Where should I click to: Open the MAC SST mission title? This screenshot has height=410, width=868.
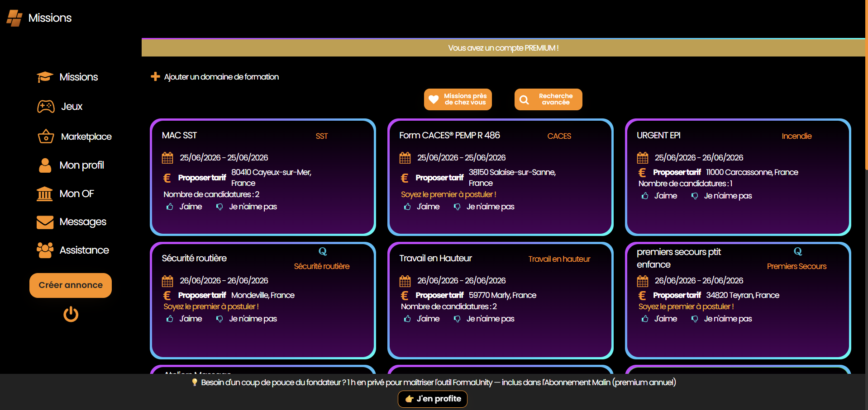pos(179,135)
